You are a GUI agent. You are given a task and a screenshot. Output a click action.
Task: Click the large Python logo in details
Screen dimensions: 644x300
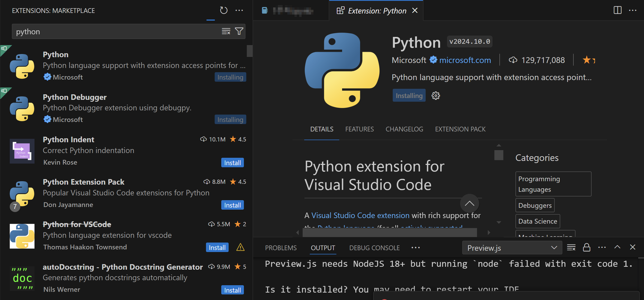[342, 70]
